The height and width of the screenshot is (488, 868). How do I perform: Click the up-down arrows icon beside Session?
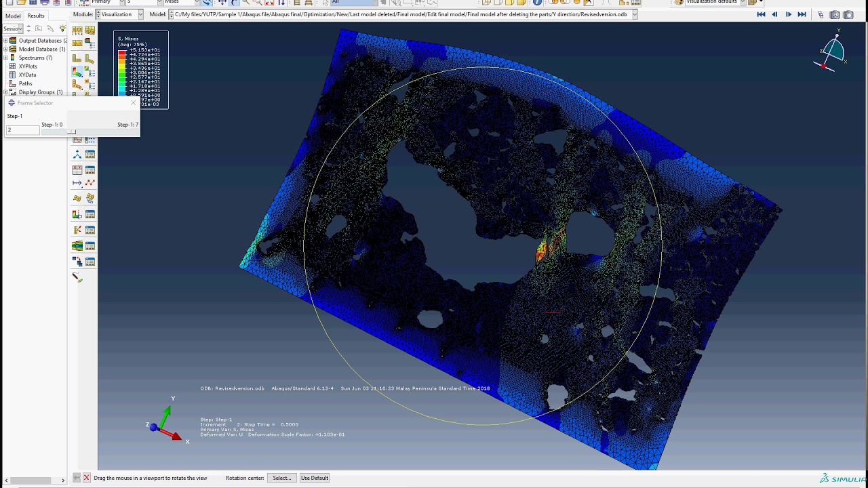click(28, 28)
